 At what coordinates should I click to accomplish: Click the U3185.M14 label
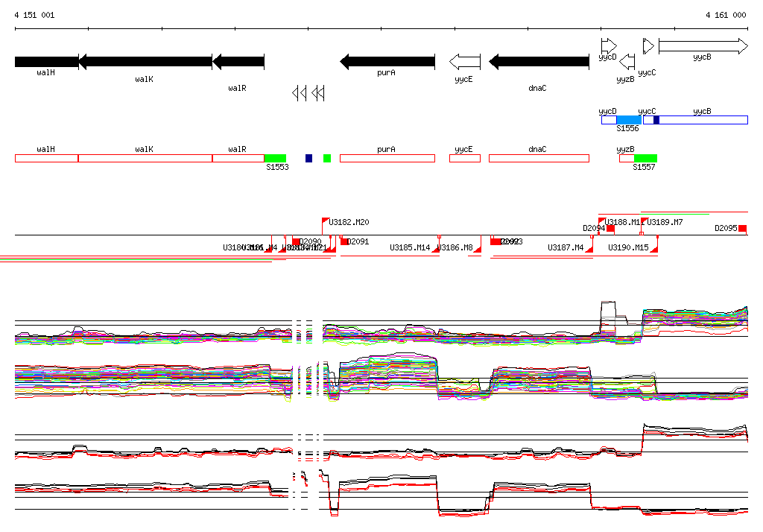pyautogui.click(x=410, y=248)
